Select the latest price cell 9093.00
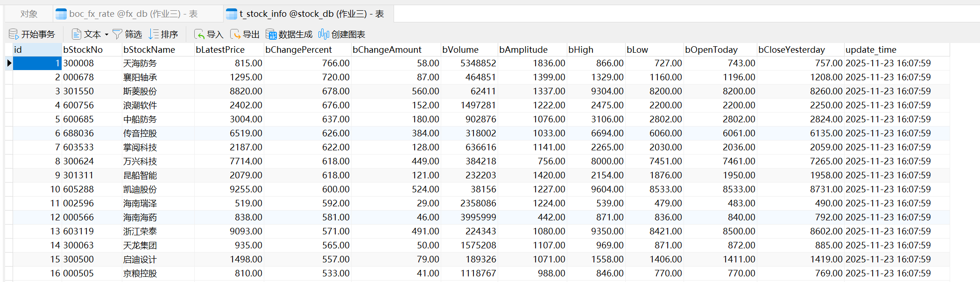 229,231
